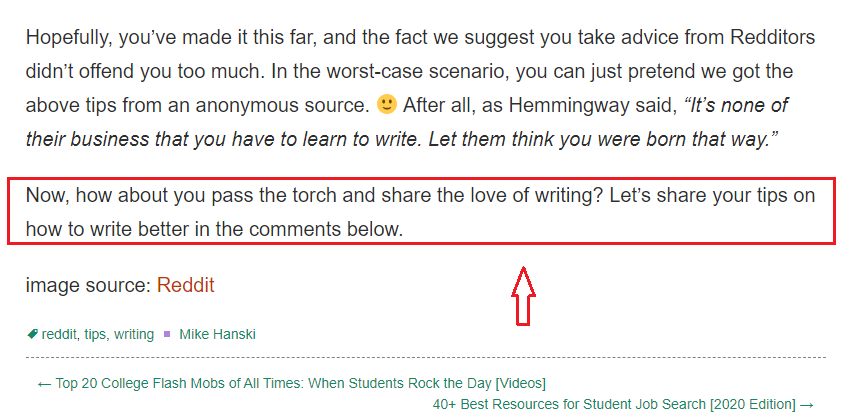The image size is (851, 420).
Task: Click the highlighted 'pass the torch' paragraph
Action: click(421, 212)
